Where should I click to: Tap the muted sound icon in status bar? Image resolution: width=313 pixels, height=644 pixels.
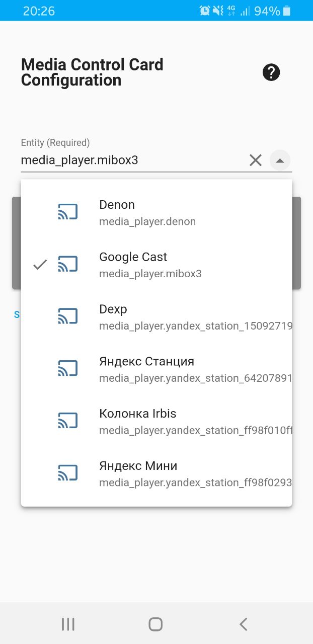[218, 11]
